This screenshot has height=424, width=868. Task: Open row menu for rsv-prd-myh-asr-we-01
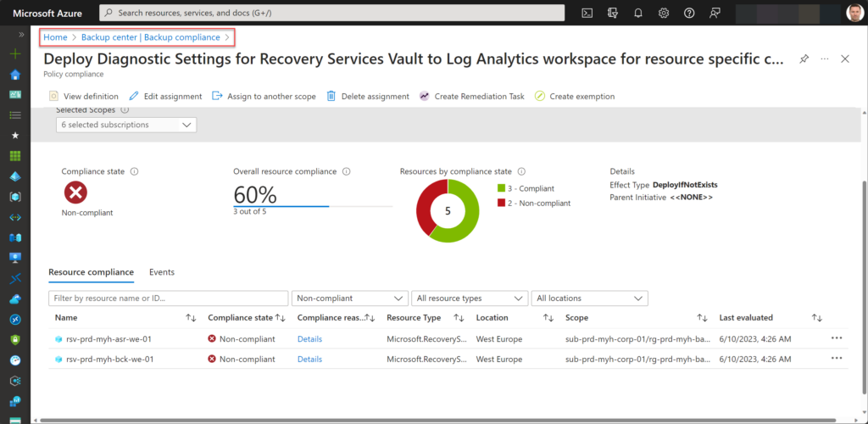(837, 338)
